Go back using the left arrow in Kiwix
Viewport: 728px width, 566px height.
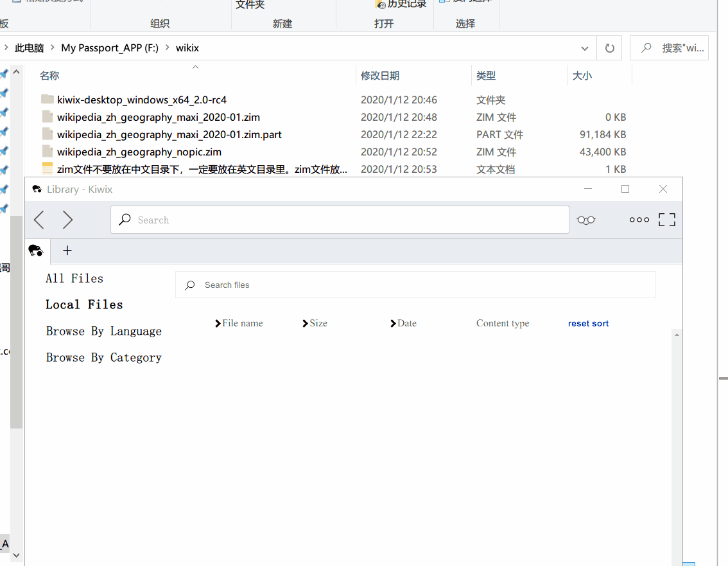pyautogui.click(x=39, y=220)
